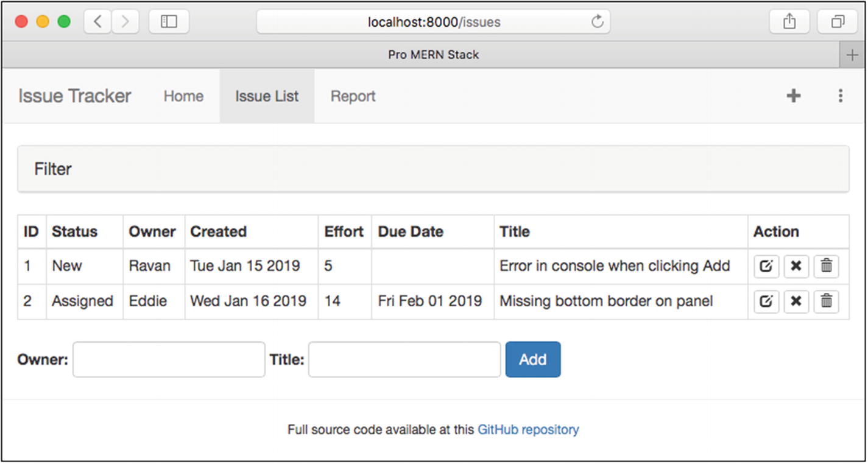The image size is (868, 464).
Task: Select the Issue List tab
Action: 267,96
